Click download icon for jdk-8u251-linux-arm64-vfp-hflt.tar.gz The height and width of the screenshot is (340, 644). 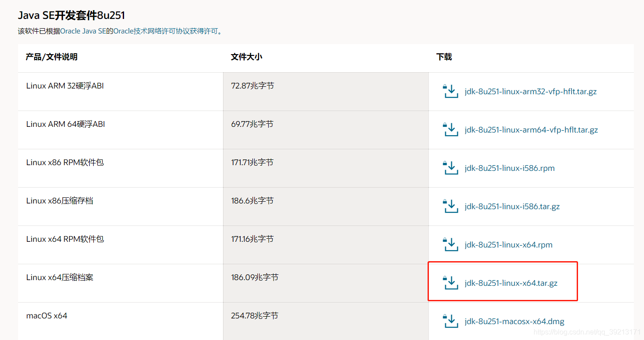tap(450, 129)
